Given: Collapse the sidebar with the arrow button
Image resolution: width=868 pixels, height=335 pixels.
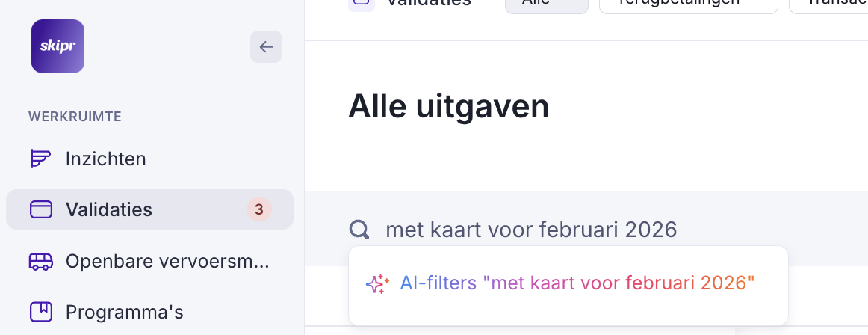Looking at the screenshot, I should [266, 47].
